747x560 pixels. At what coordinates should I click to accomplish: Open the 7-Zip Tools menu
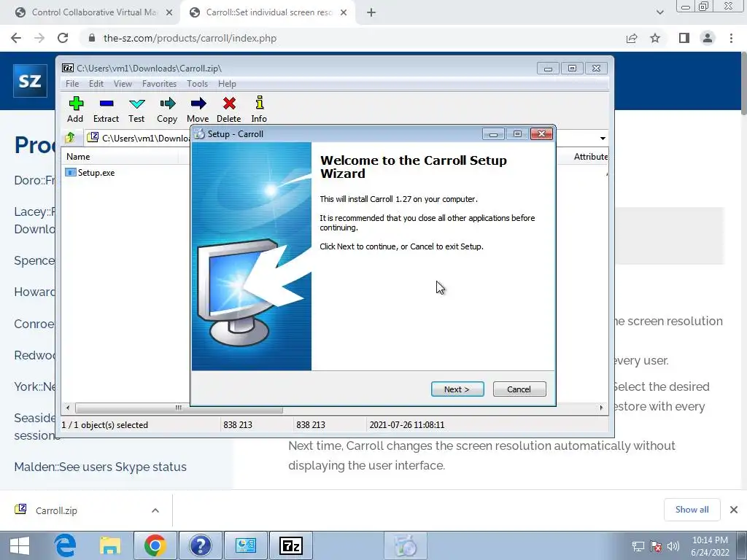coord(197,84)
